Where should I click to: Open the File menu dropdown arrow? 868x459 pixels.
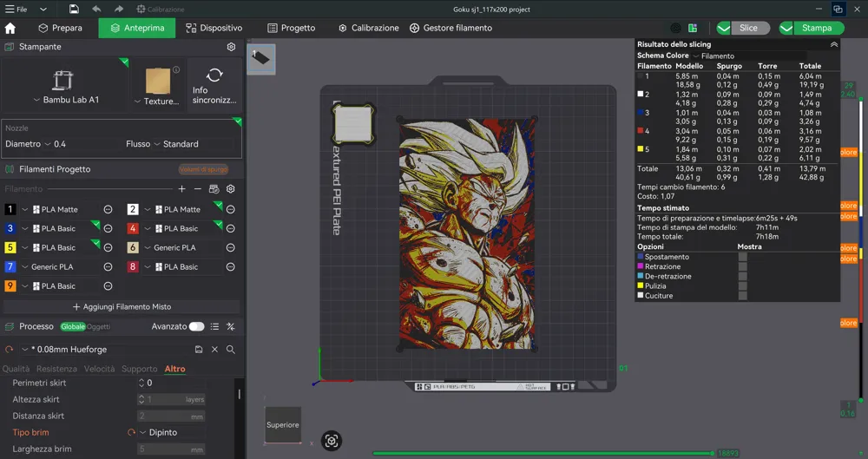[x=43, y=10]
